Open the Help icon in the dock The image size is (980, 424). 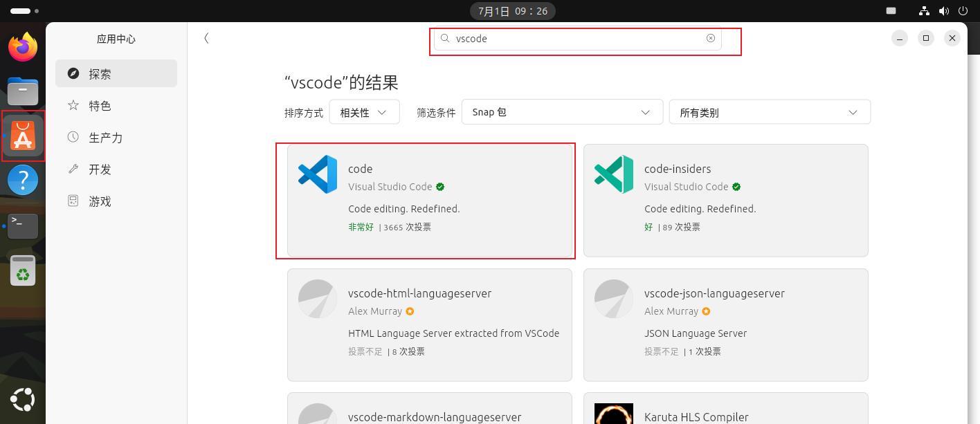pyautogui.click(x=23, y=181)
